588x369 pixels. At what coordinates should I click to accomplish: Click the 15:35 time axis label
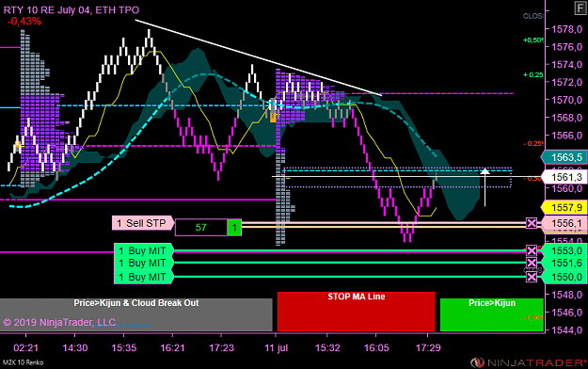(x=124, y=347)
